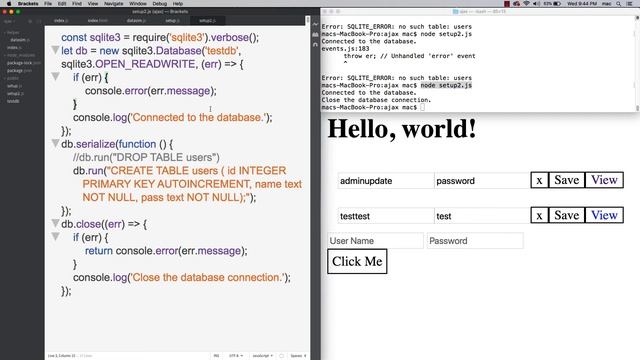Open setup2.js in file tree
The height and width of the screenshot is (360, 640).
[x=16, y=93]
